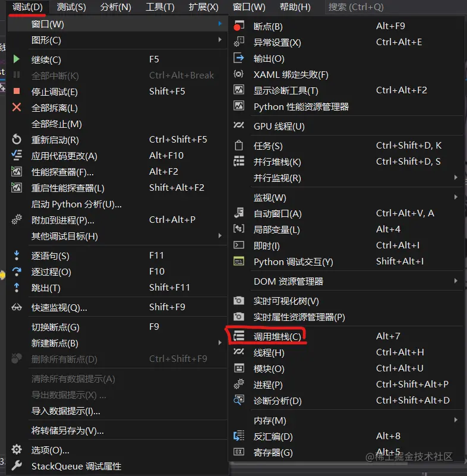Expand the Watch (监视) submenu arrow
The width and height of the screenshot is (467, 476).
(x=456, y=197)
